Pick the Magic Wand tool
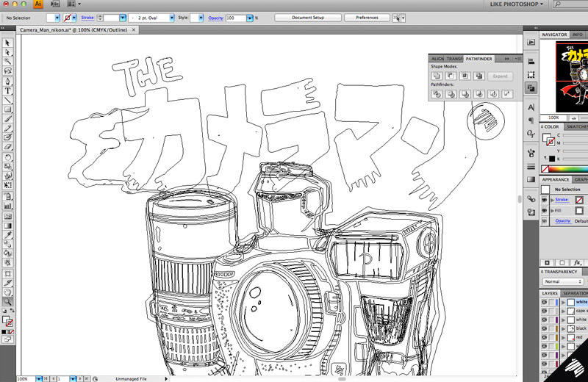Viewport: 588px width, 382px height. point(7,62)
